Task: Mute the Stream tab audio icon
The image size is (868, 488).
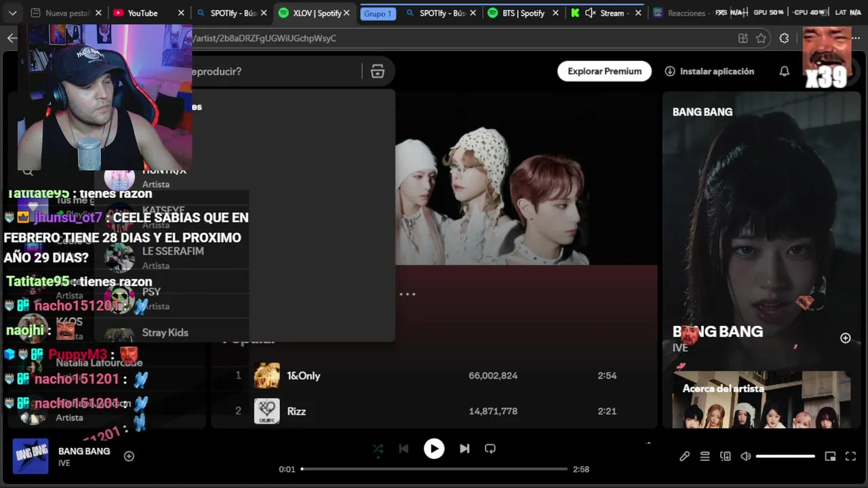Action: point(590,13)
